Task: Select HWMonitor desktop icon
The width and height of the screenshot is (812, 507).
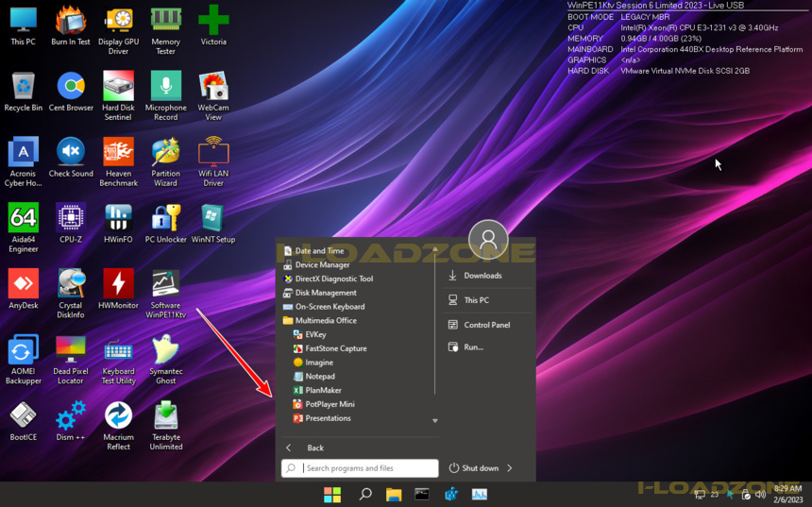Action: (118, 290)
